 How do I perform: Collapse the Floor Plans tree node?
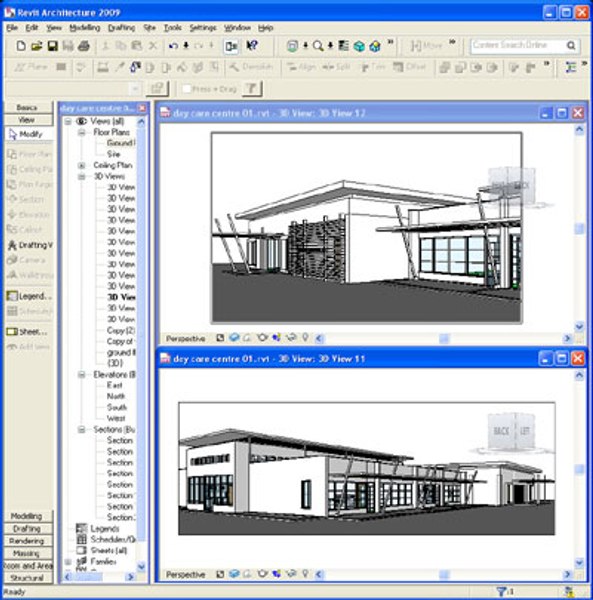(x=81, y=132)
